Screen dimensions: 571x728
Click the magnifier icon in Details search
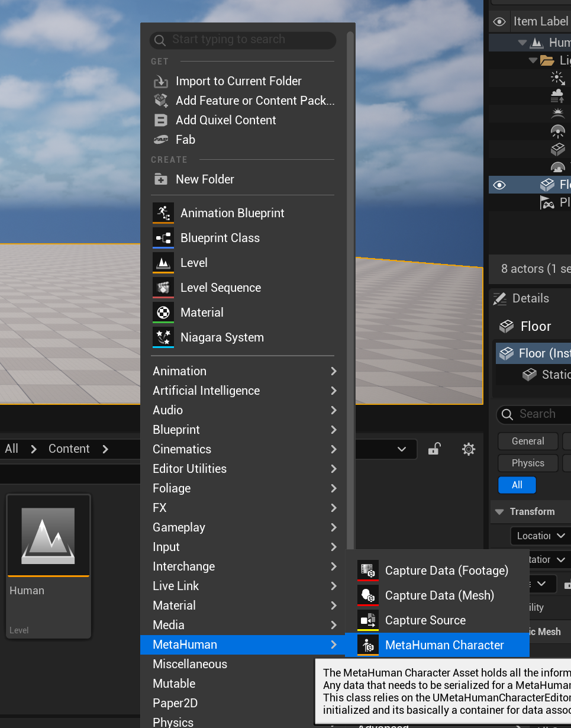tap(507, 414)
